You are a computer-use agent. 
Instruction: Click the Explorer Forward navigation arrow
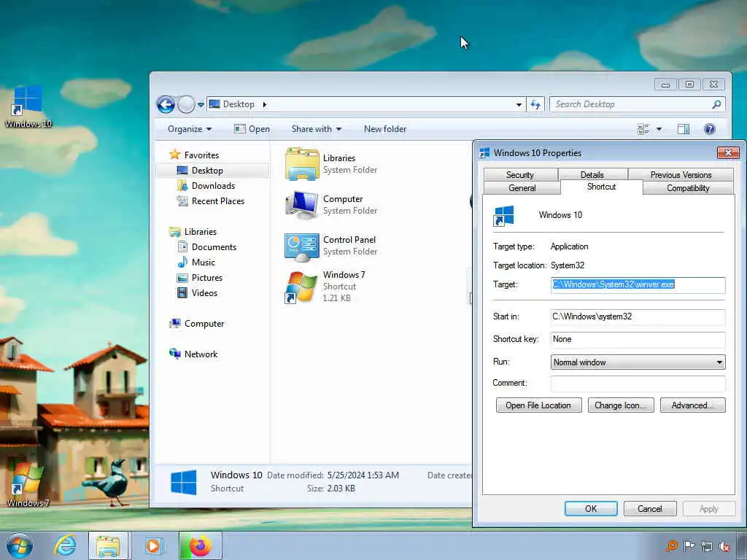pos(186,104)
